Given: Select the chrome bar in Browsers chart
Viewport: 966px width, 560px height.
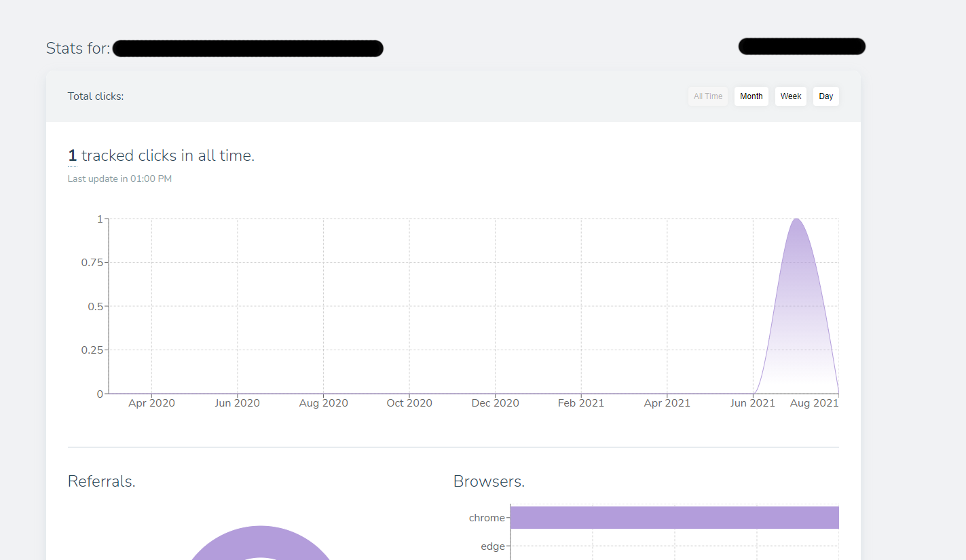Looking at the screenshot, I should click(674, 517).
